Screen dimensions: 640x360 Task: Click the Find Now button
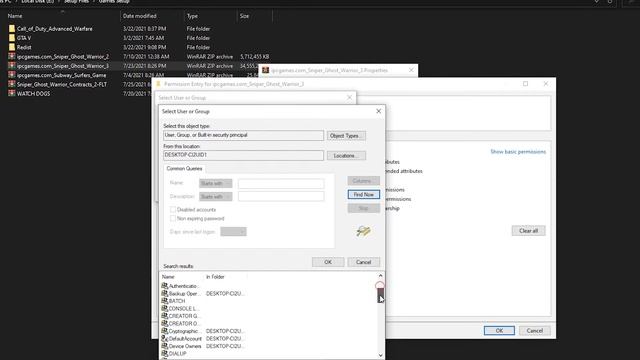[364, 194]
